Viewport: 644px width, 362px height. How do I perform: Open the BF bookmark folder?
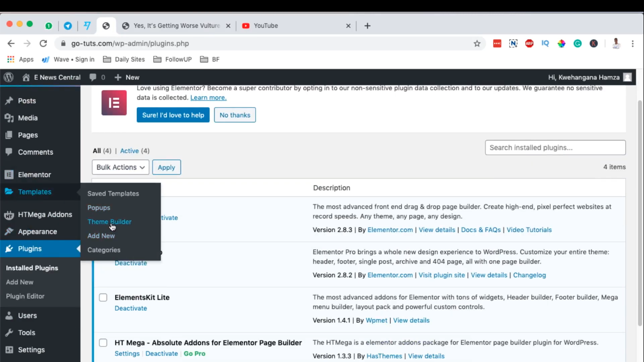[x=210, y=59]
